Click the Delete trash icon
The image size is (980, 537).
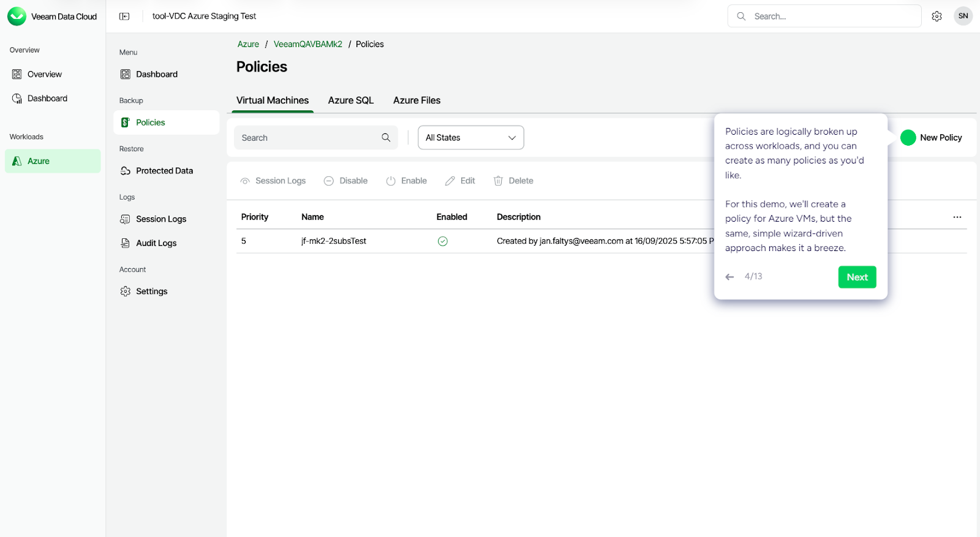click(x=499, y=181)
